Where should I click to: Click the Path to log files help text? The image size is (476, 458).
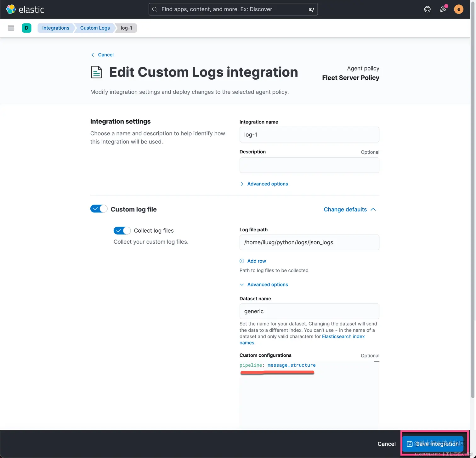tap(274, 270)
